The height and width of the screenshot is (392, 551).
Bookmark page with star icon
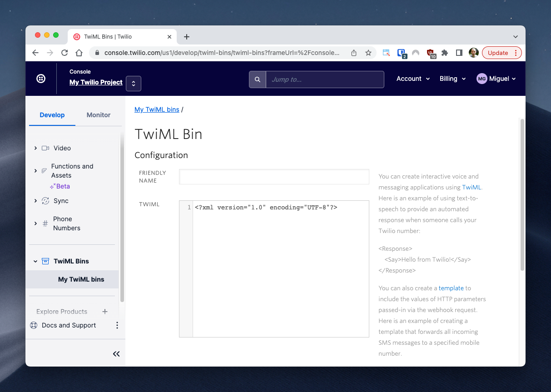tap(368, 53)
